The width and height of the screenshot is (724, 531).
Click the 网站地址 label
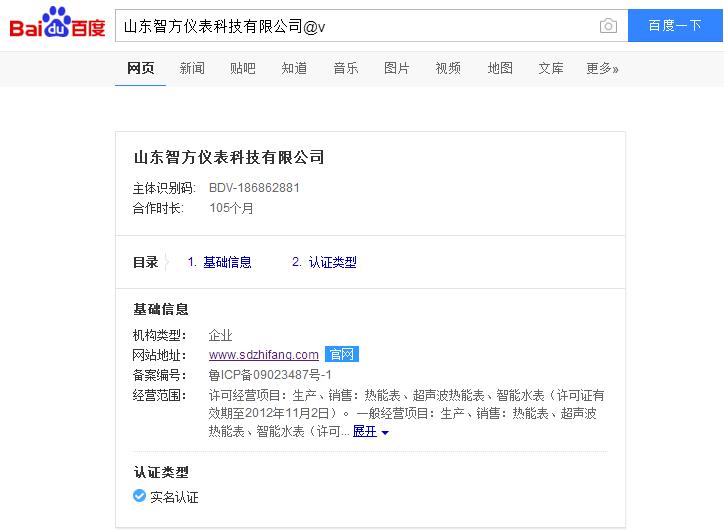click(x=159, y=355)
